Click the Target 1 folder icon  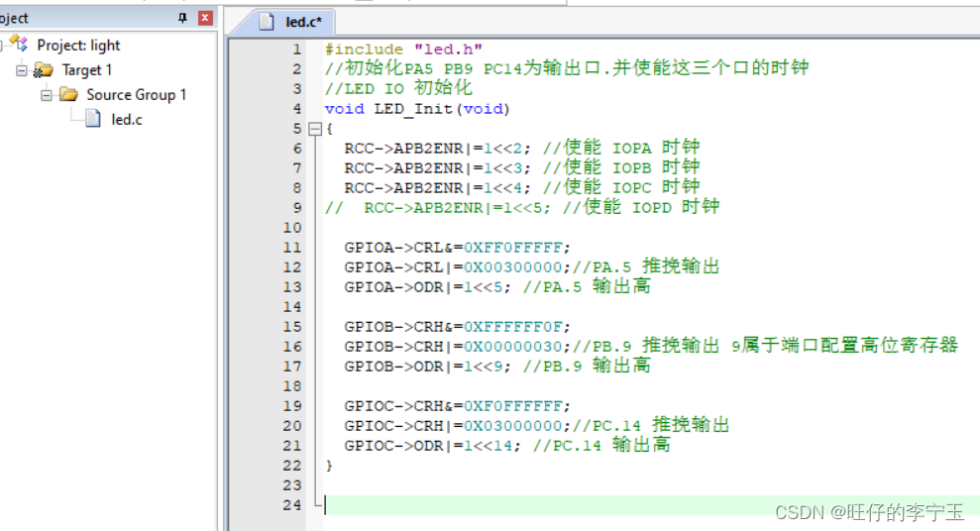[x=44, y=70]
